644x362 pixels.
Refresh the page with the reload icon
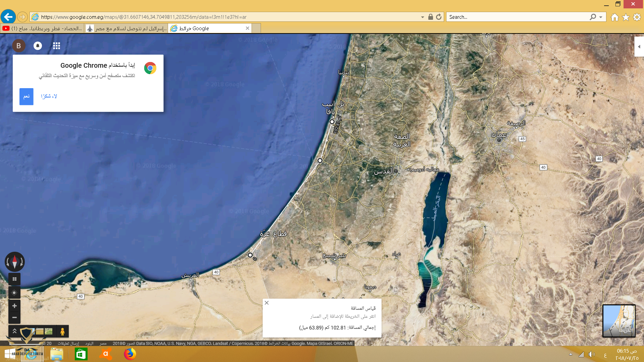pos(439,17)
